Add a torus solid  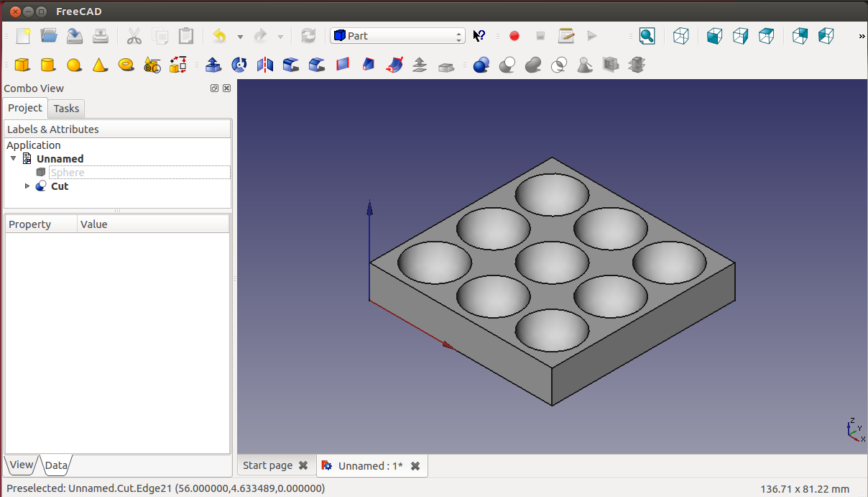(126, 65)
